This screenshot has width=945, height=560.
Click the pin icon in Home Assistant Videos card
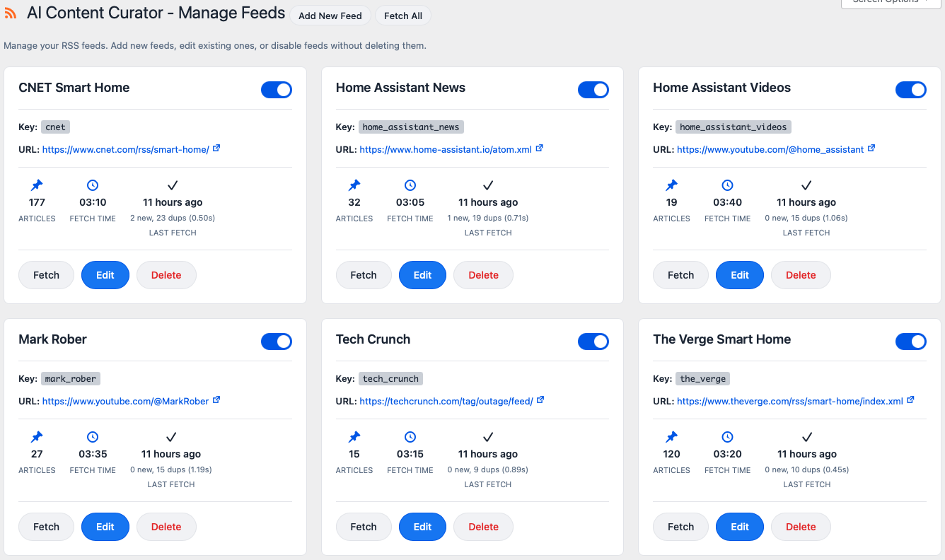pyautogui.click(x=672, y=185)
